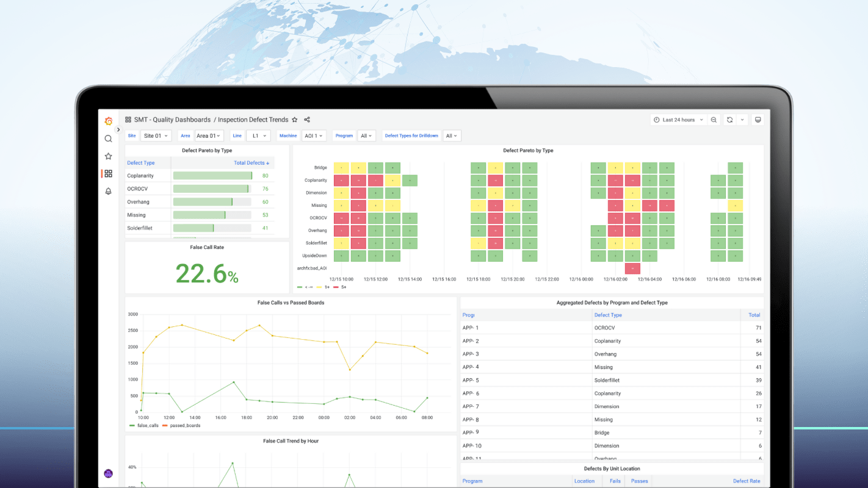This screenshot has width=868, height=488.
Task: Open the SMT - Quality Dashboards breadcrumb link
Action: tap(172, 120)
